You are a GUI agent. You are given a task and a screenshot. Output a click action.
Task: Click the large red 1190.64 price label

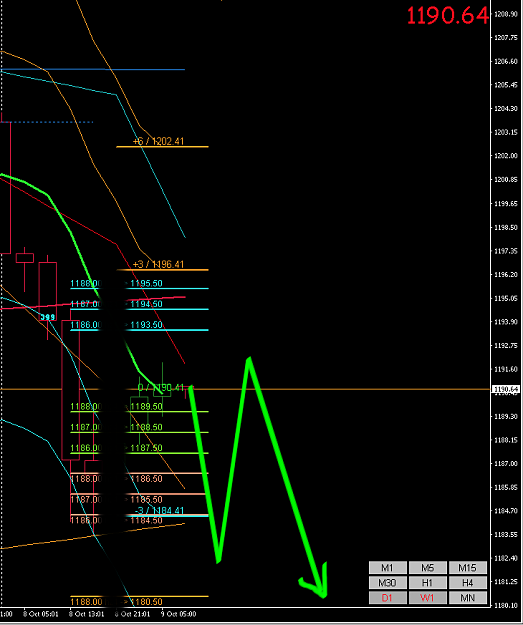coord(447,16)
